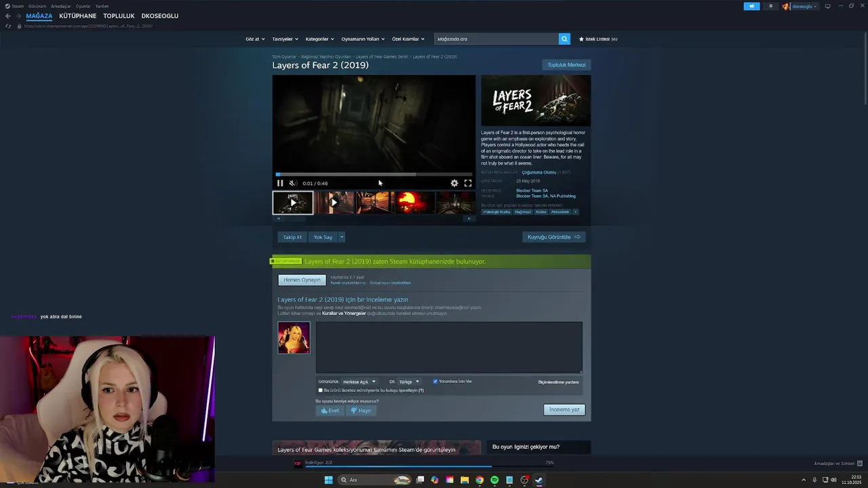The height and width of the screenshot is (488, 868).
Task: Open 'Biçimlendirme yardımı' formatting help link
Action: coord(559,382)
